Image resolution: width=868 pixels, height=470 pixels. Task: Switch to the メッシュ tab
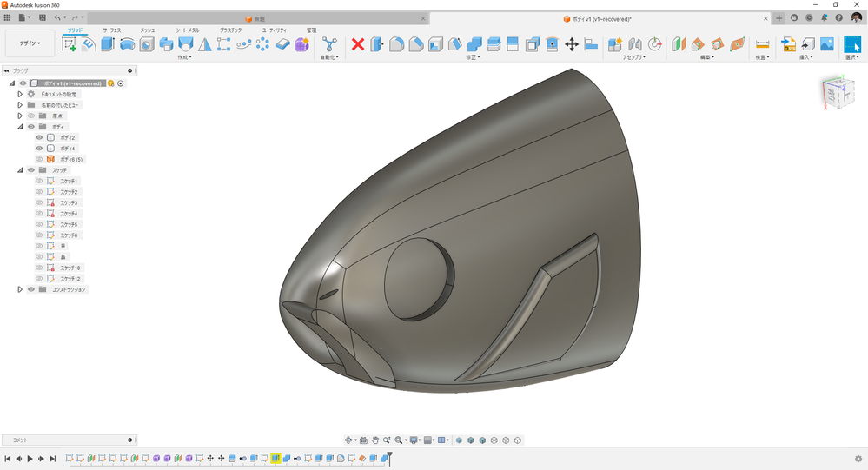click(147, 30)
